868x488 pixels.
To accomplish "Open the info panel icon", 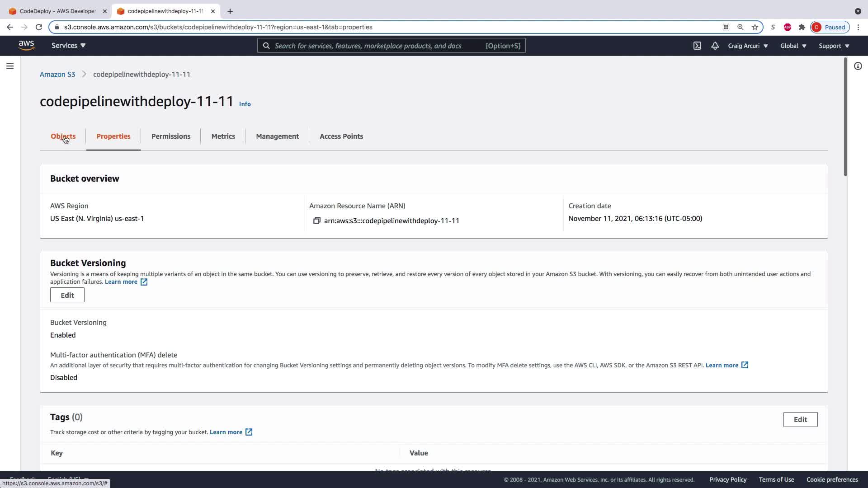I will tap(858, 66).
